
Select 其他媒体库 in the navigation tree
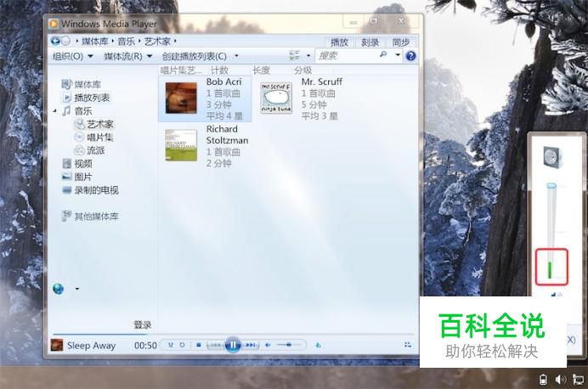[x=90, y=216]
